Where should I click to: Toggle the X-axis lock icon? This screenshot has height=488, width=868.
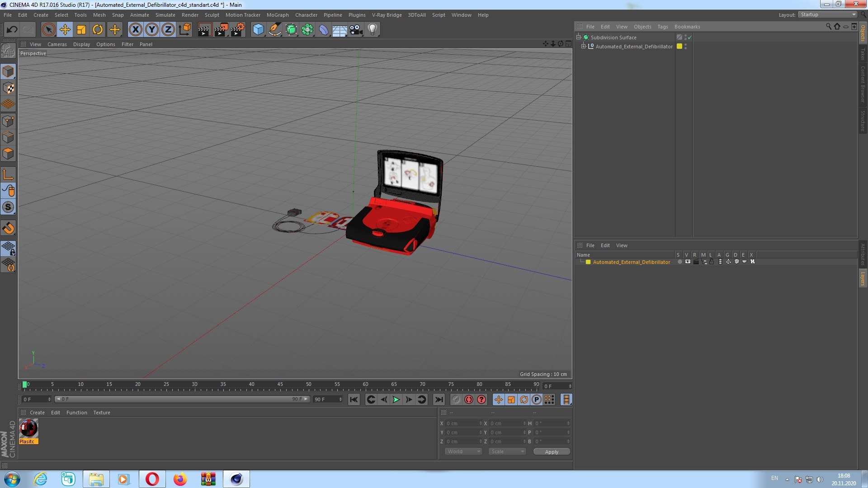click(135, 30)
